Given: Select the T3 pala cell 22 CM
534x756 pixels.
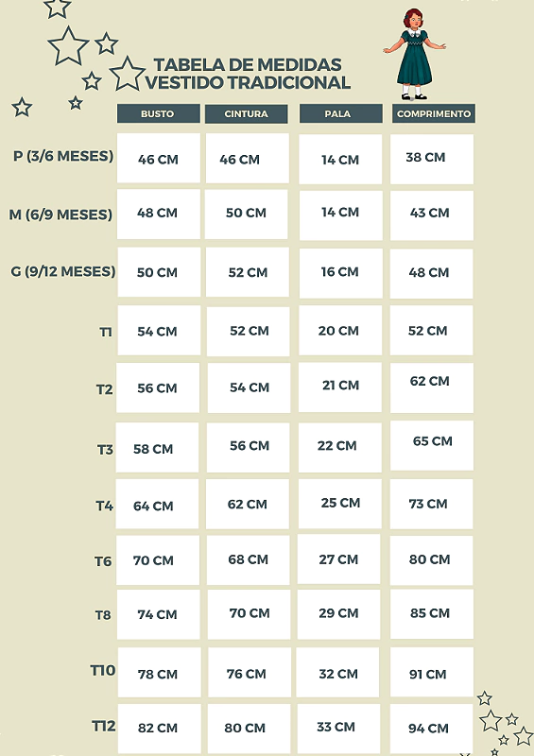Looking at the screenshot, I should point(340,447).
